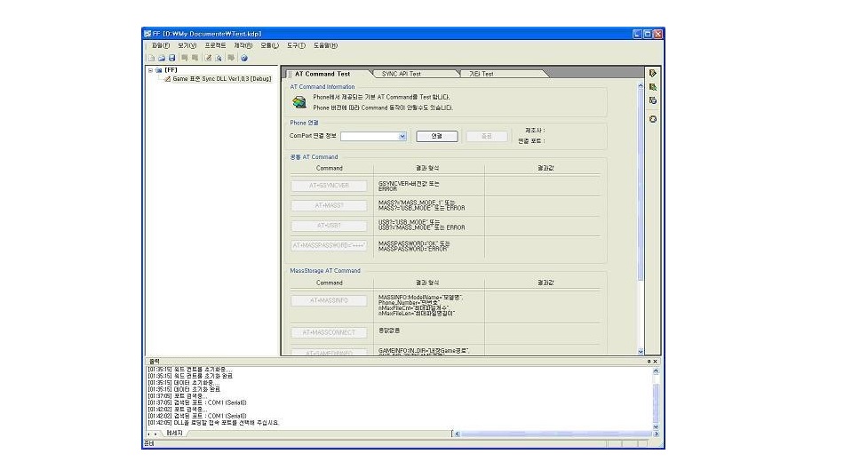Screen dimensions: 868x470
Task: Click the Open folder toolbar icon
Action: [x=162, y=58]
